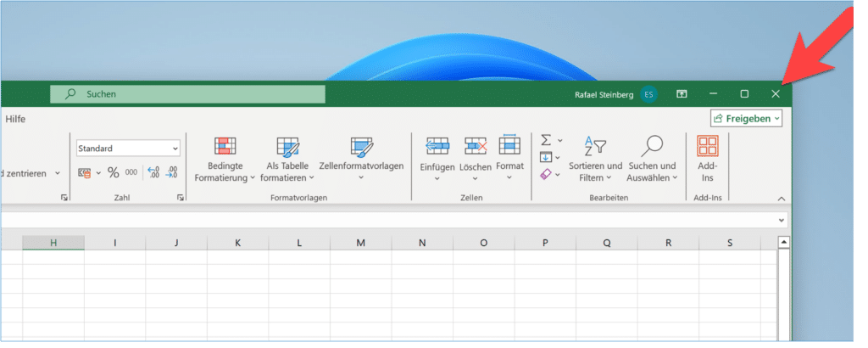The width and height of the screenshot is (868, 348).
Task: Open the Hilfe tab
Action: (15, 119)
